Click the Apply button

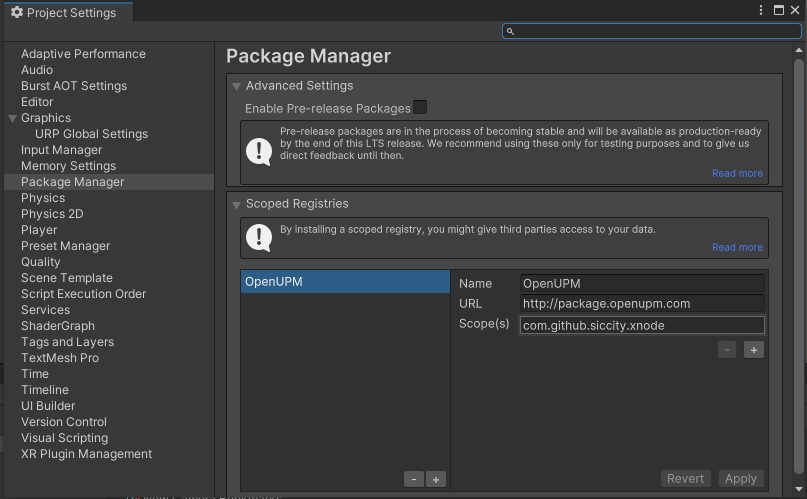(x=740, y=479)
